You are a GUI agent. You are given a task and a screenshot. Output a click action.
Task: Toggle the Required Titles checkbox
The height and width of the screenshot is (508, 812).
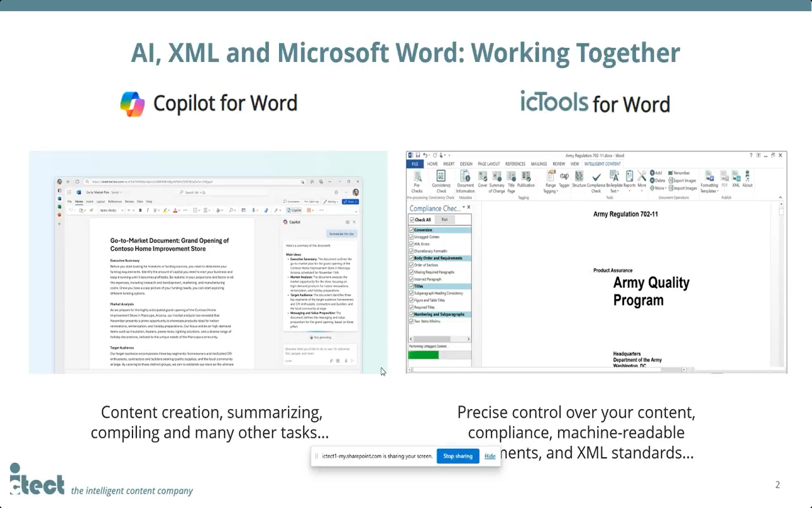412,307
